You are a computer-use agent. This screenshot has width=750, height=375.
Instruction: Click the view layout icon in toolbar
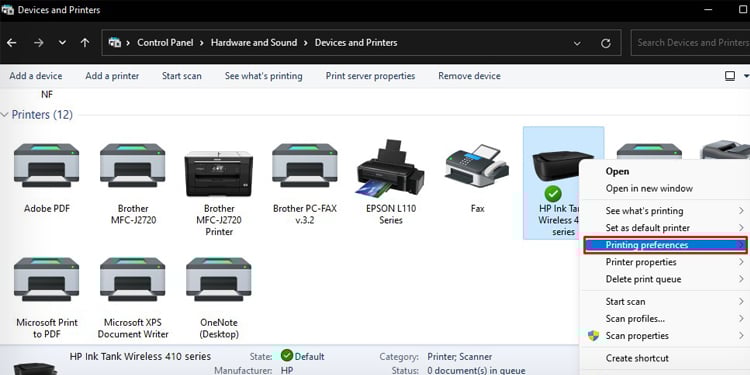(730, 76)
